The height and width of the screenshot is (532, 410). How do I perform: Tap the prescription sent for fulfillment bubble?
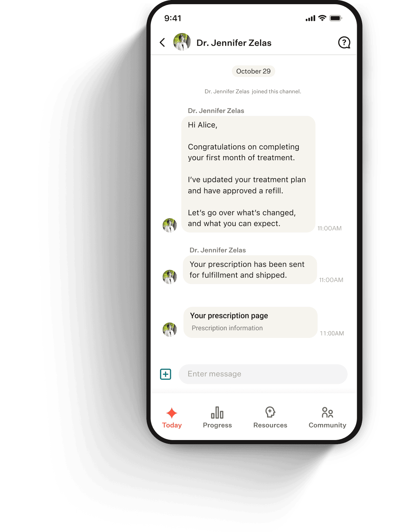[250, 270]
